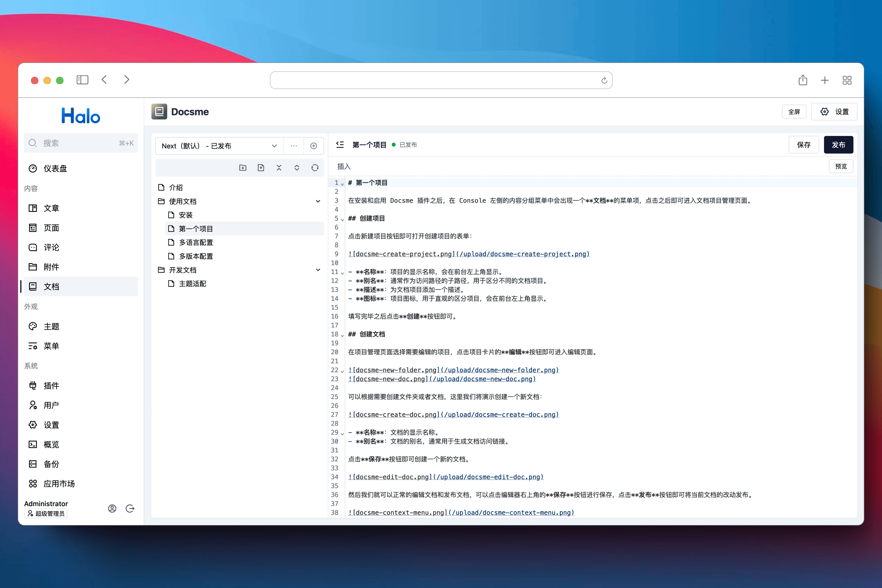Image resolution: width=882 pixels, height=588 pixels.
Task: Open 用户 users menu
Action: [81, 405]
